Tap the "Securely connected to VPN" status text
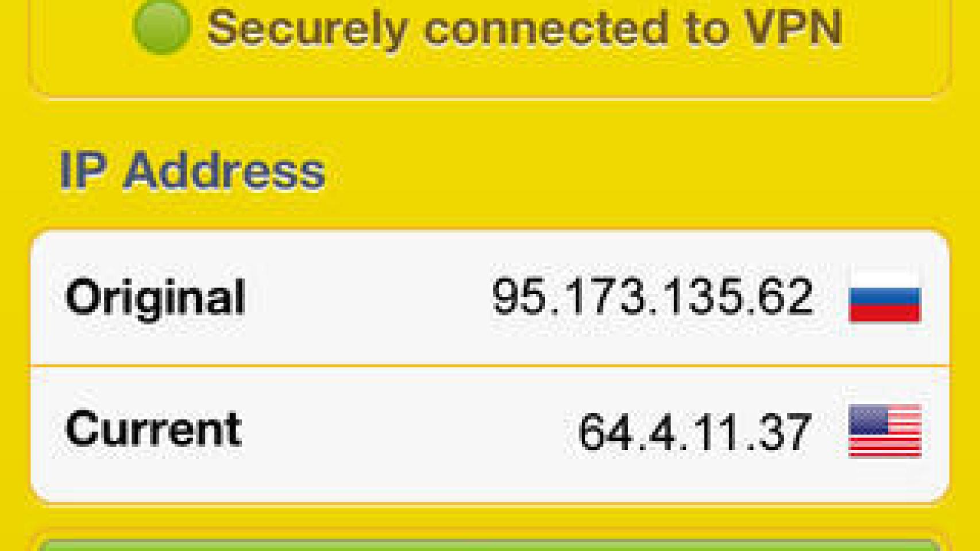Viewport: 980px width, 551px height. pyautogui.click(x=524, y=28)
